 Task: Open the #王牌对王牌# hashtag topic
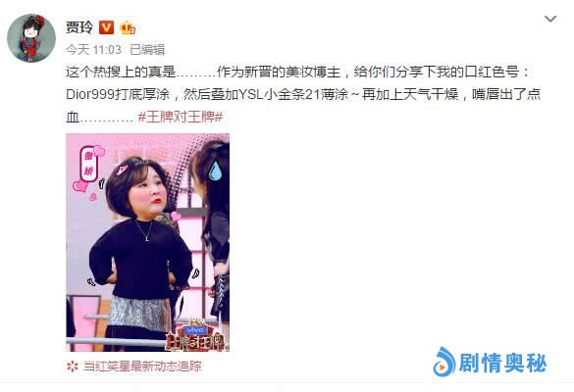click(181, 117)
